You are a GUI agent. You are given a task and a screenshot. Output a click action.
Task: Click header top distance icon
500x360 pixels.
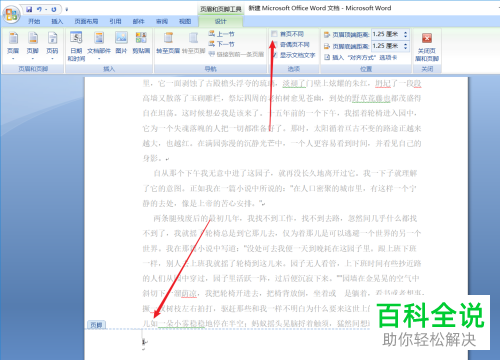coord(327,34)
